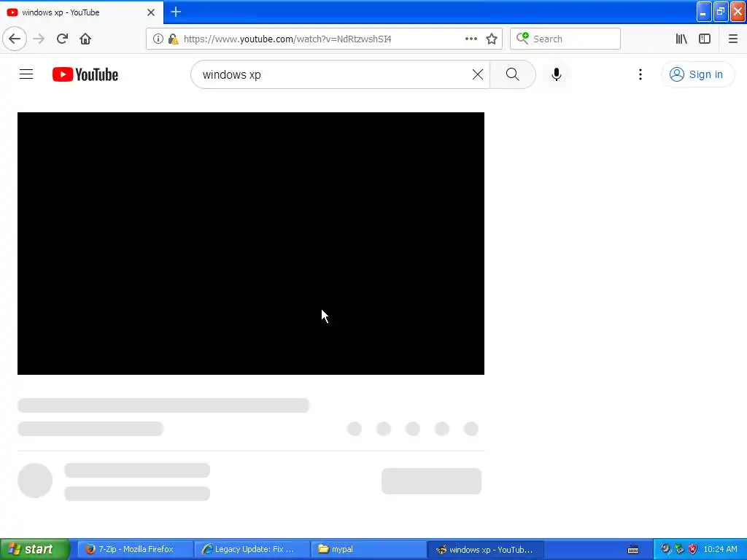
Task: Open the browser hamburger application menu
Action: [732, 39]
